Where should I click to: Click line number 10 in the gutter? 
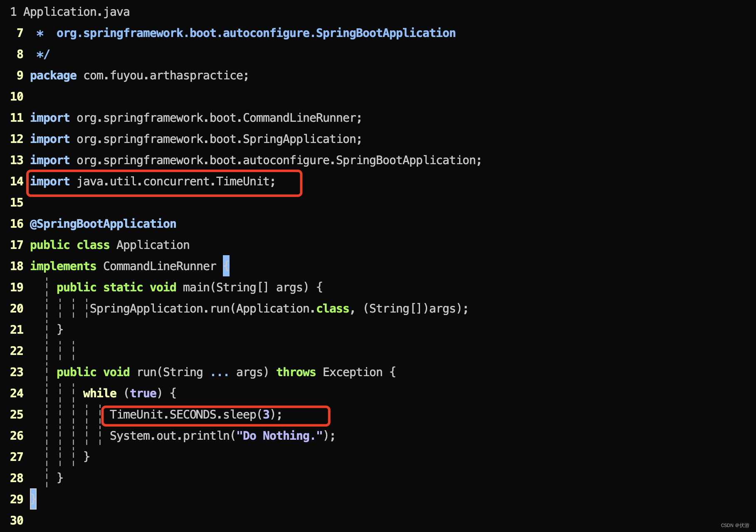[x=17, y=97]
